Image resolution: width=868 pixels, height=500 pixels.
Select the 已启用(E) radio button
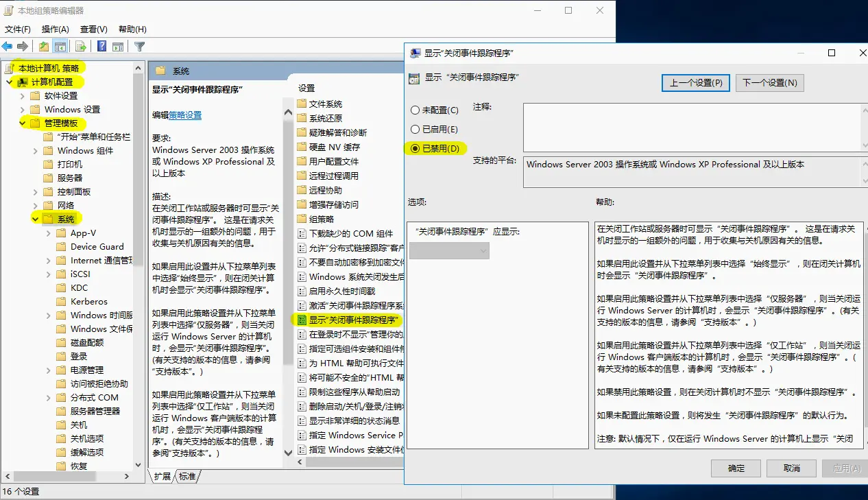(x=415, y=129)
